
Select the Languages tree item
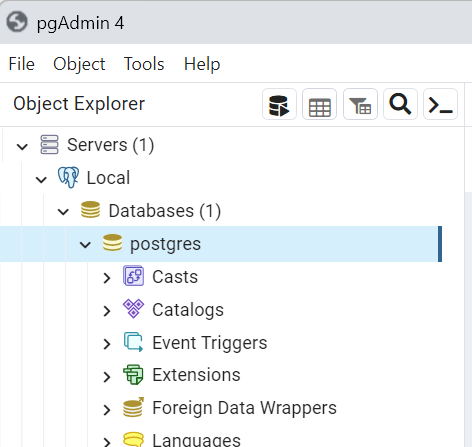196,440
